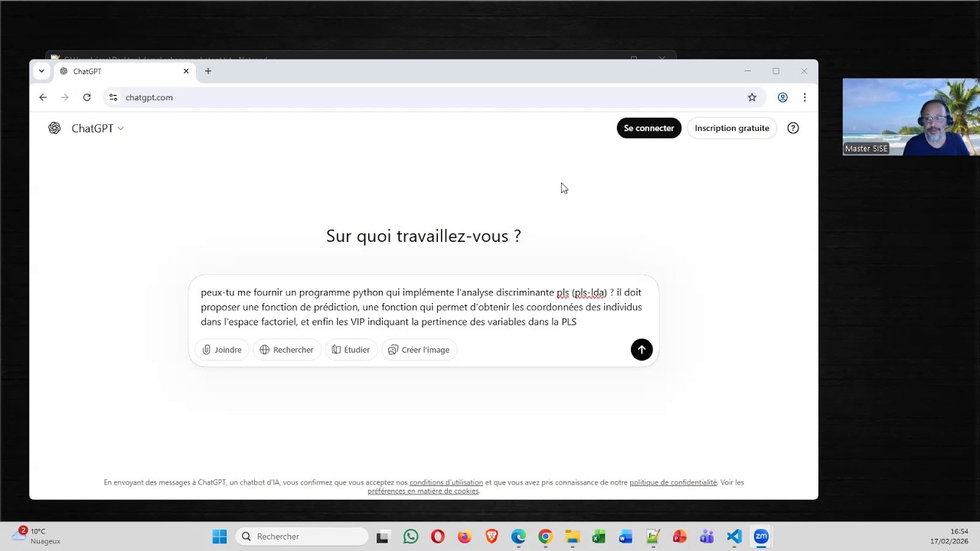Open Excel from taskbar
Screen dimensions: 980x551
[599, 536]
